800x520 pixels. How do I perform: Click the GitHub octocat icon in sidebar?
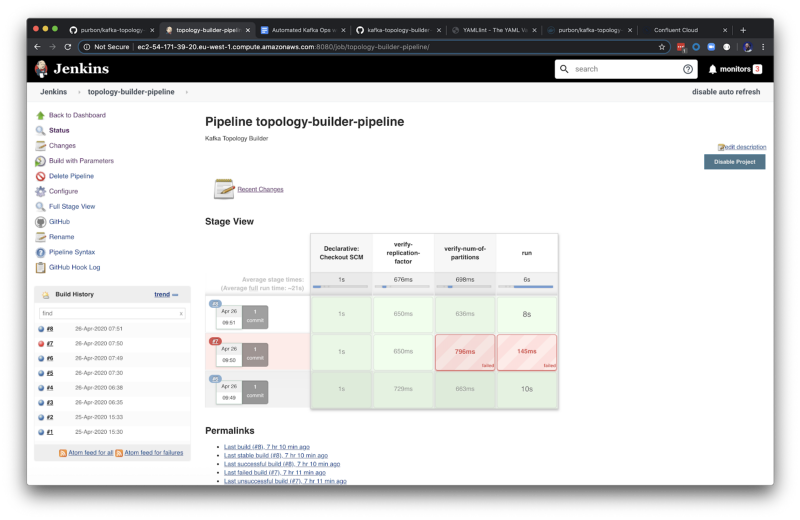pyautogui.click(x=40, y=222)
